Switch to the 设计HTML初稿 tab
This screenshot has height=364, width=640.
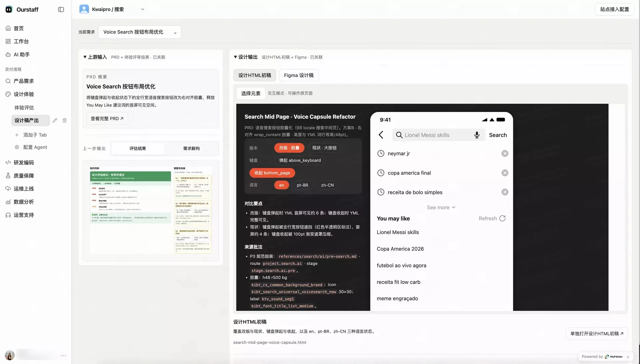(x=255, y=75)
